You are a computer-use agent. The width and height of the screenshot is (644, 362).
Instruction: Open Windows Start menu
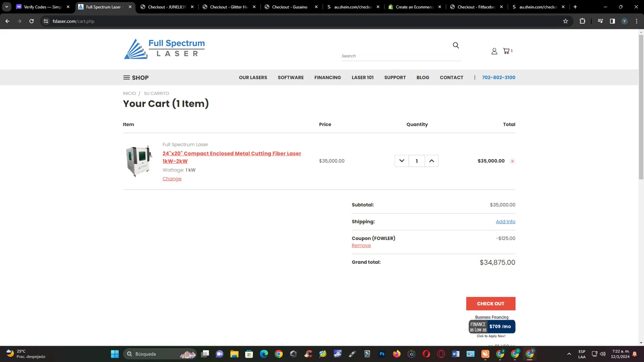115,354
